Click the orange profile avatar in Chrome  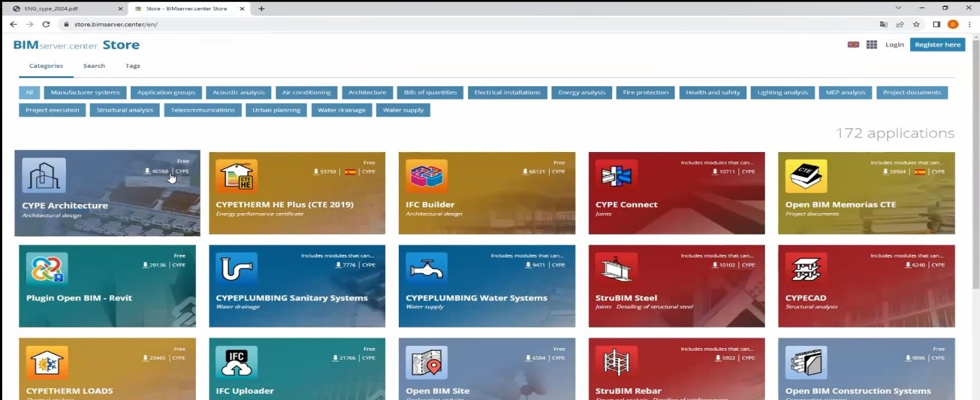(x=953, y=24)
